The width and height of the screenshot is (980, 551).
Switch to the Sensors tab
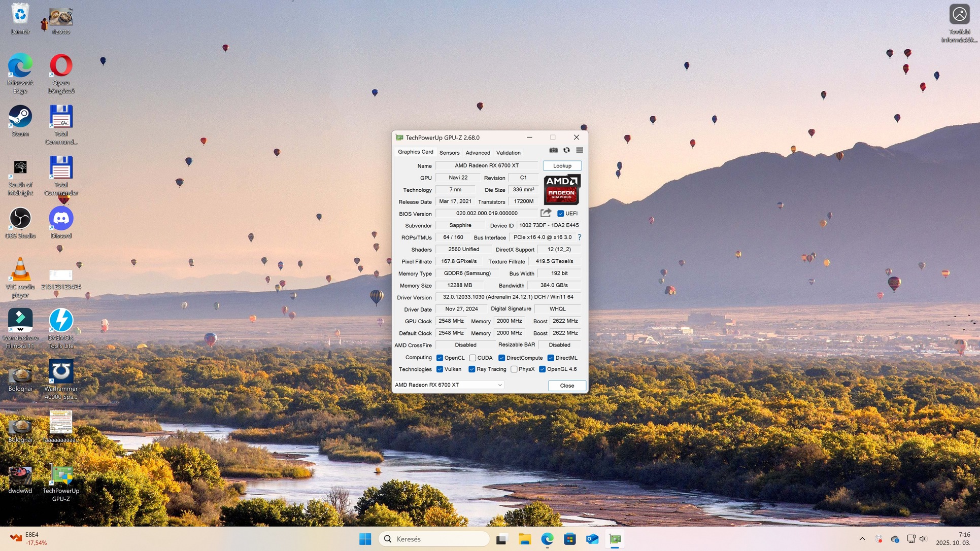pyautogui.click(x=449, y=153)
